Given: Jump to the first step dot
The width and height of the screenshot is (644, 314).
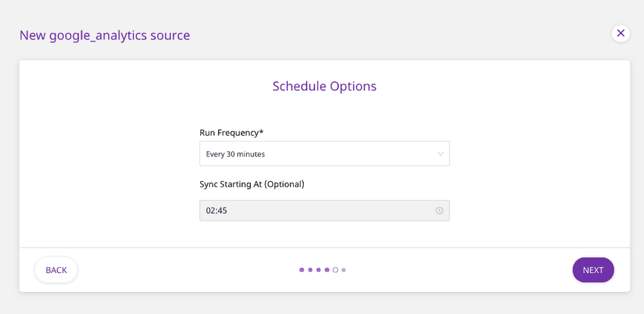Looking at the screenshot, I should click(x=302, y=270).
